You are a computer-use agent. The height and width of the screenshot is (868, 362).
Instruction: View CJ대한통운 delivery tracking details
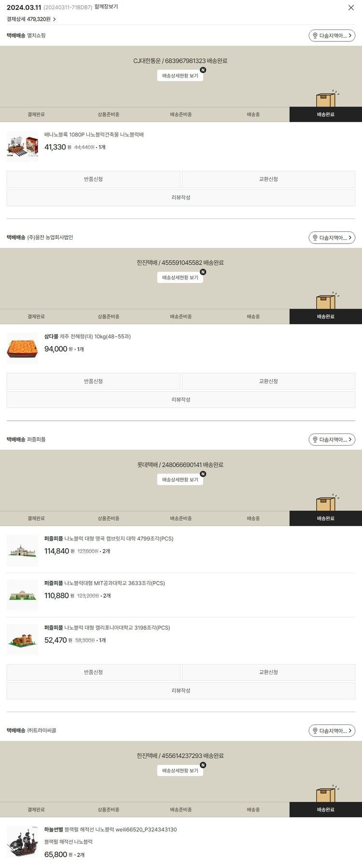click(180, 76)
